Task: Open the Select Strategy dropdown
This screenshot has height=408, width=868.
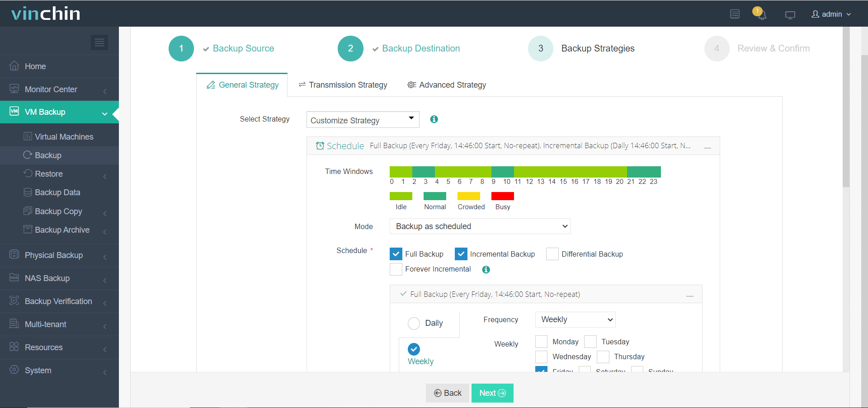Action: point(363,120)
